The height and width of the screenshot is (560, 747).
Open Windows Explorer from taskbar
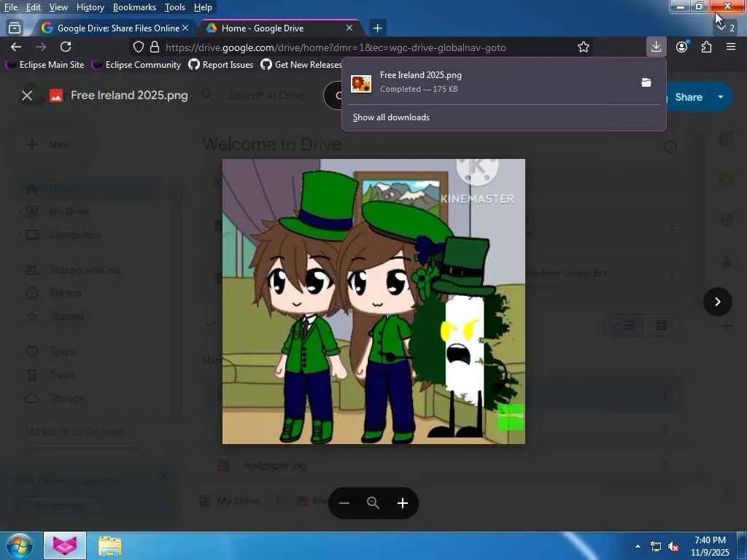(110, 546)
